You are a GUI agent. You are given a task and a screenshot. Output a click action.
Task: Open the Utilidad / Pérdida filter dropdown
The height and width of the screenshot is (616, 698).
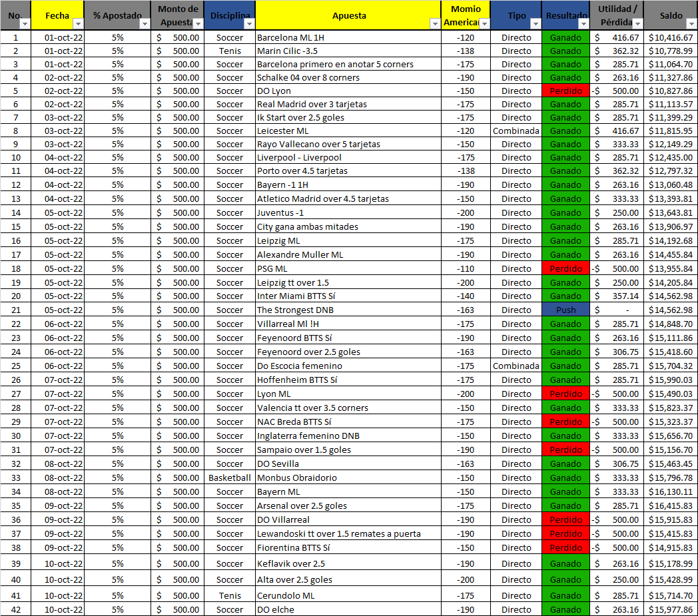[638, 23]
